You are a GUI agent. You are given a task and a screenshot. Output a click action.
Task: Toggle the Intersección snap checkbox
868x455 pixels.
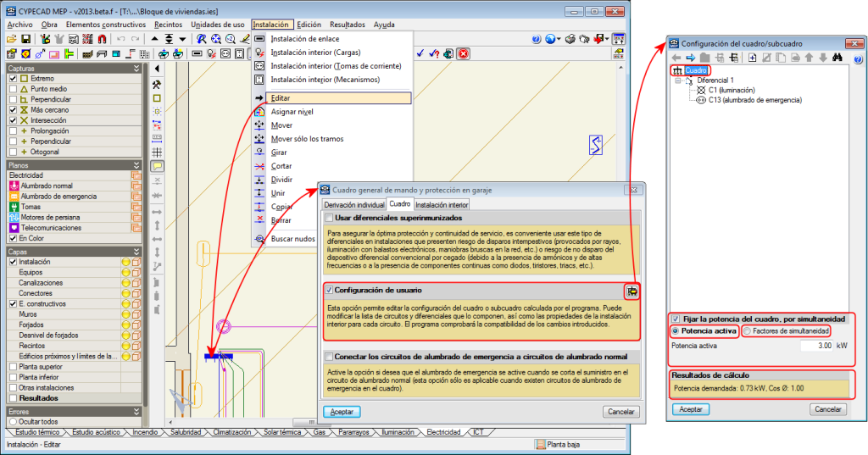point(13,120)
